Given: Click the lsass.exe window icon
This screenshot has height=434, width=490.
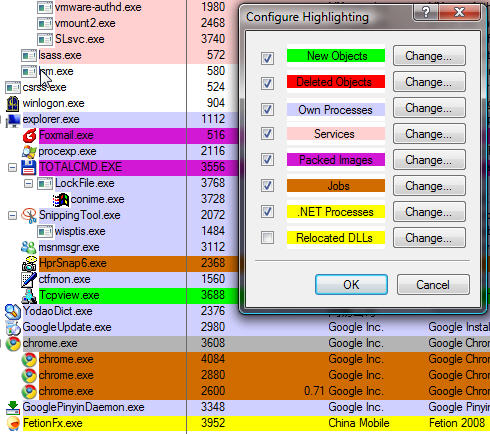Looking at the screenshot, I should 29,56.
